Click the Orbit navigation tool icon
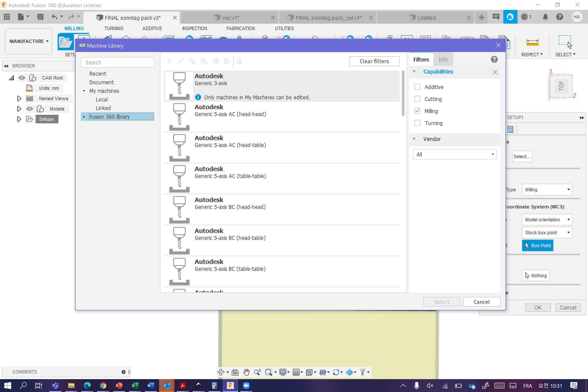The image size is (588, 392). 220,372
